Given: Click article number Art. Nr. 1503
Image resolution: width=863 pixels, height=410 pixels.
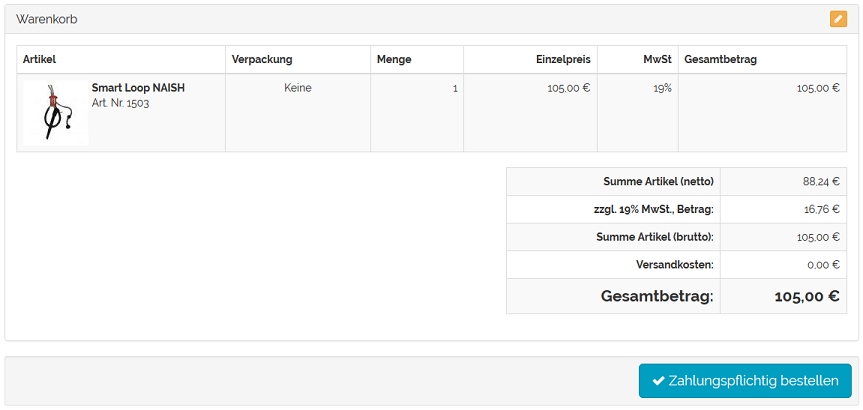Looking at the screenshot, I should click(x=120, y=103).
